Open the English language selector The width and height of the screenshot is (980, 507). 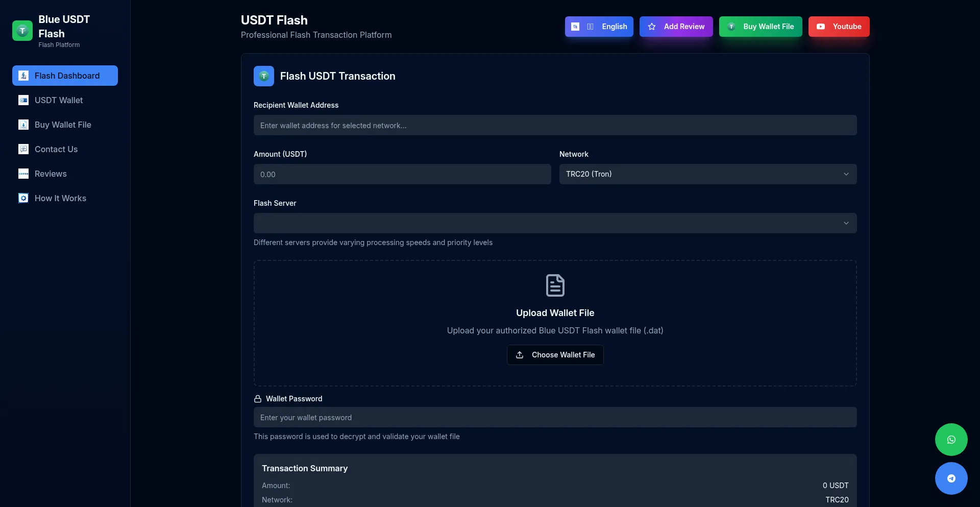pyautogui.click(x=599, y=27)
